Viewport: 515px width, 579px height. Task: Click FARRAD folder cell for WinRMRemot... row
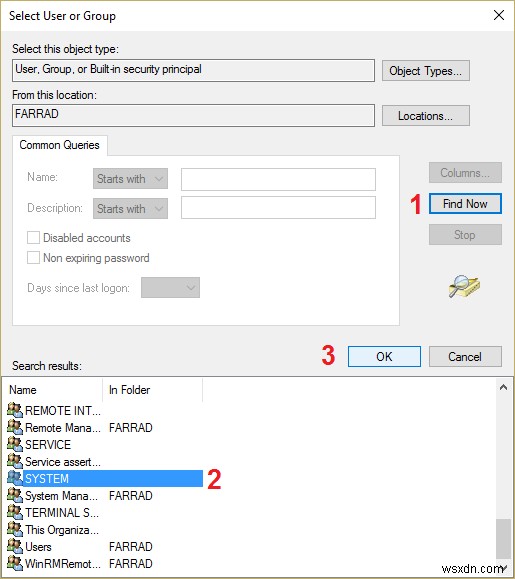(x=131, y=563)
